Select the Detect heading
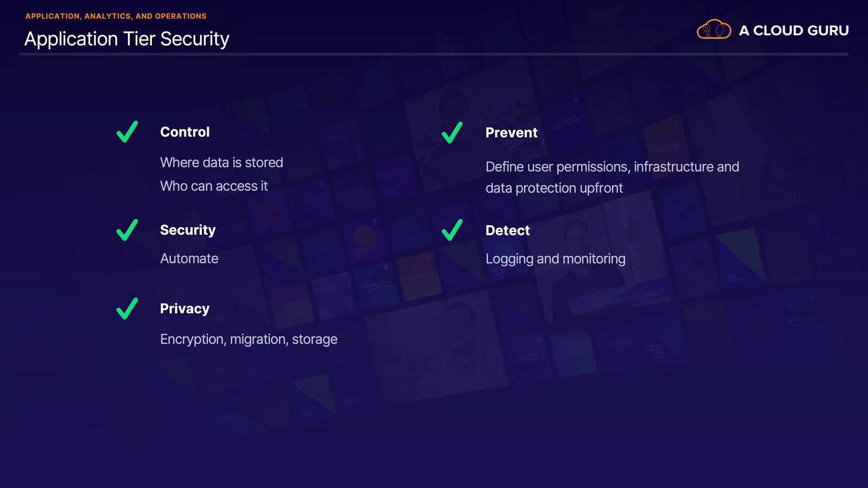 pyautogui.click(x=507, y=231)
